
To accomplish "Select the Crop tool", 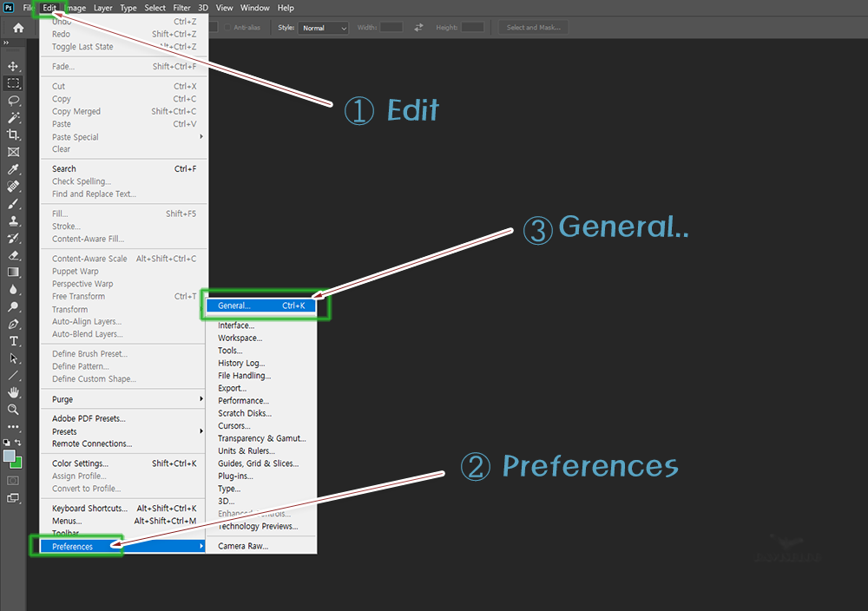I will click(x=13, y=135).
